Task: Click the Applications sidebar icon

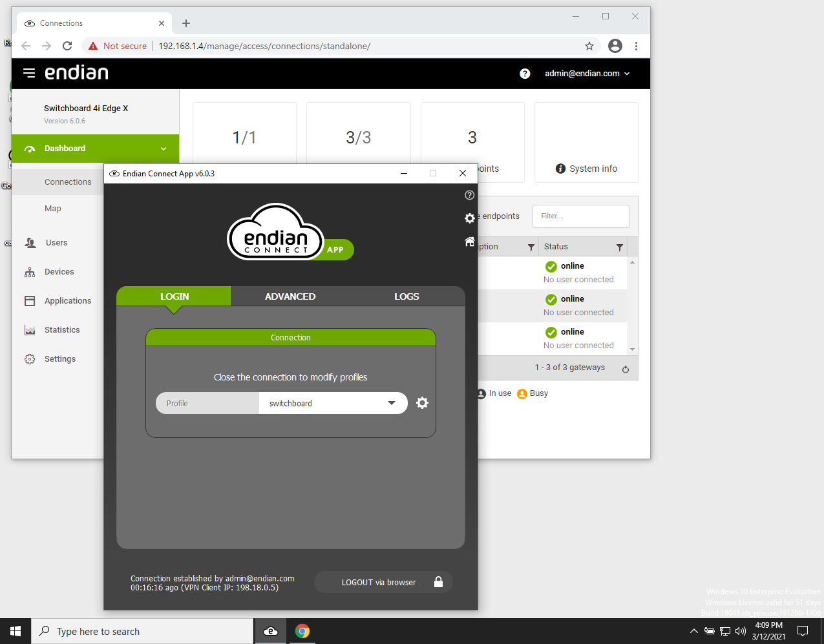Action: 30,301
